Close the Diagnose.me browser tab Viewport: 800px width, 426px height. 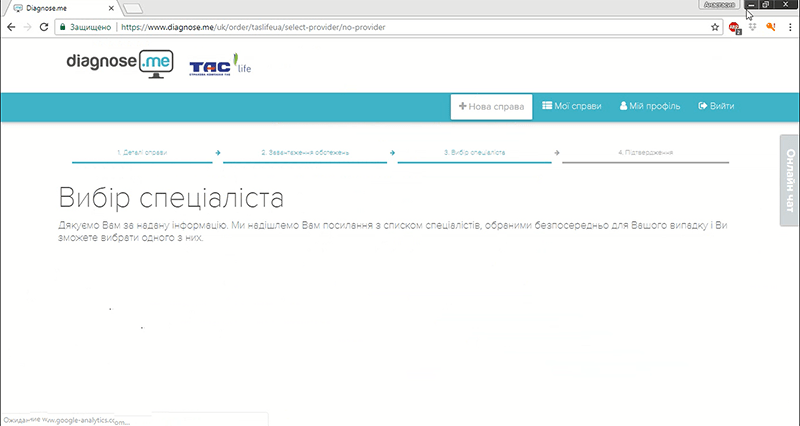click(x=112, y=8)
